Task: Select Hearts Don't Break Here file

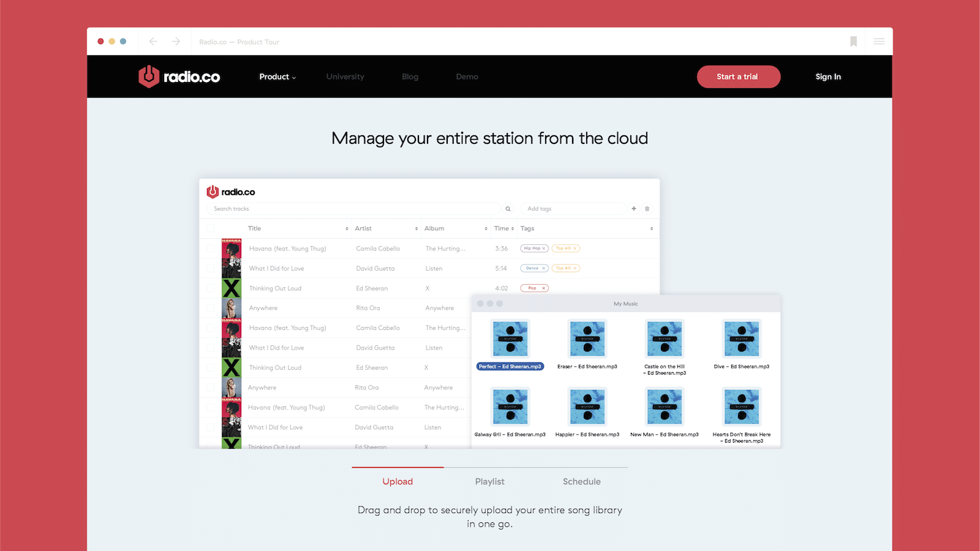Action: pyautogui.click(x=742, y=416)
